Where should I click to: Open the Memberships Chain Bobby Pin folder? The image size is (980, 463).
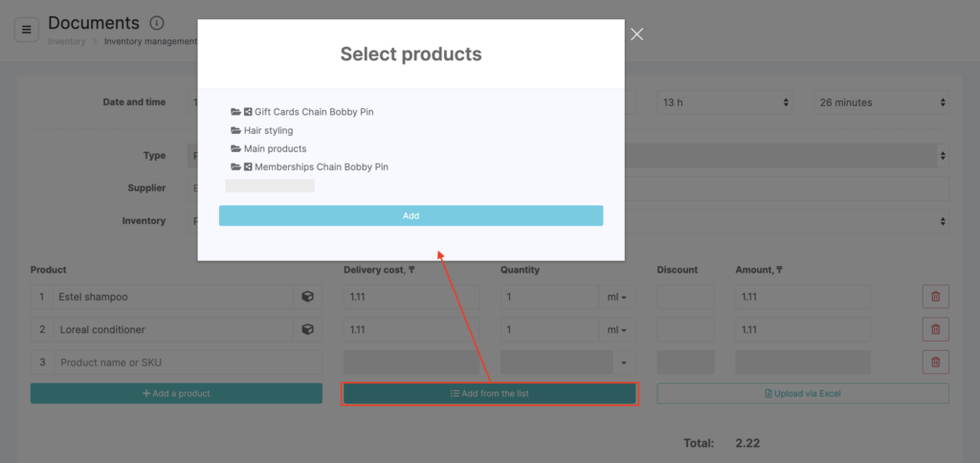click(x=314, y=166)
